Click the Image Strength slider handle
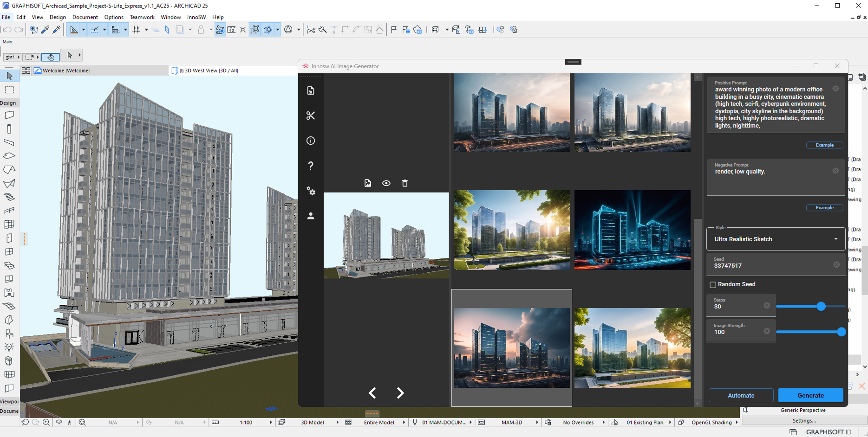Screen dimensions: 868x437 point(841,332)
